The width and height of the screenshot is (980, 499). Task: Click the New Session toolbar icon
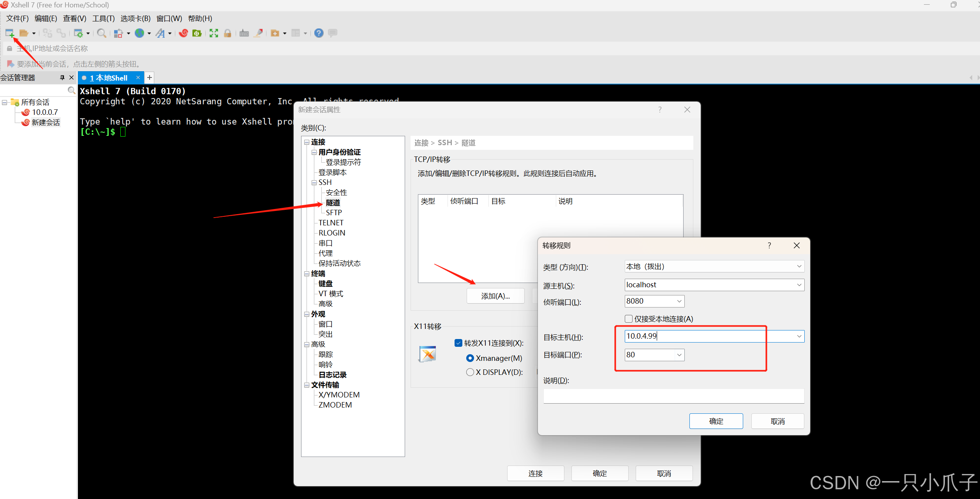coord(10,33)
